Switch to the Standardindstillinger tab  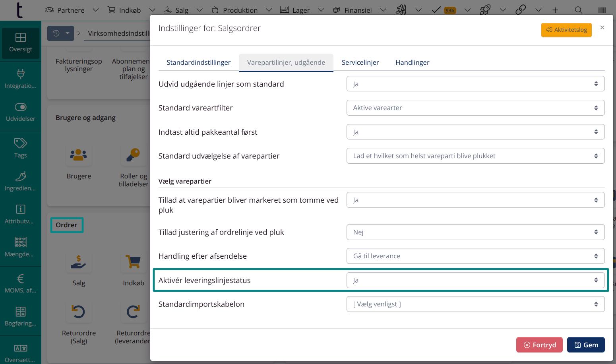(198, 62)
